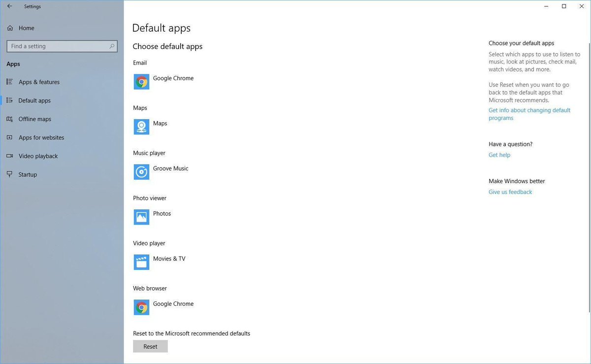Click the Apps section heading in sidebar
This screenshot has height=364, width=591.
[13, 64]
